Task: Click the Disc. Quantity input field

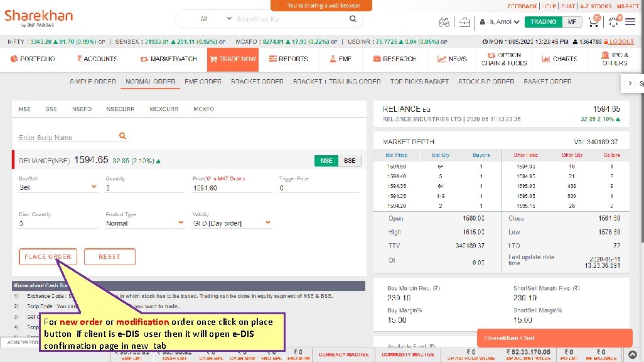Action: click(58, 224)
